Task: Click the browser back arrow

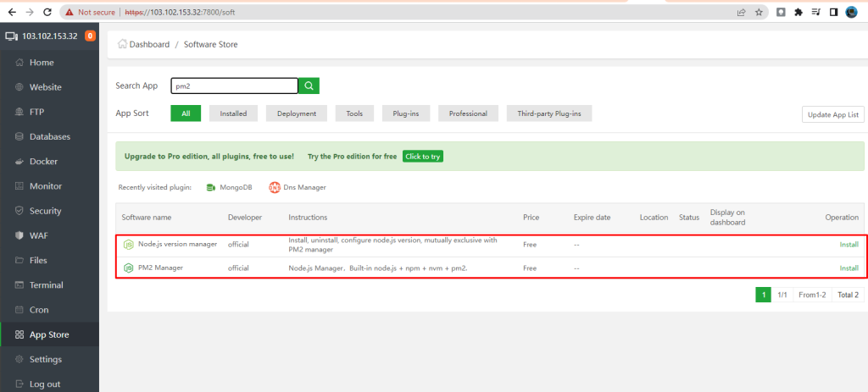Action: coord(12,12)
